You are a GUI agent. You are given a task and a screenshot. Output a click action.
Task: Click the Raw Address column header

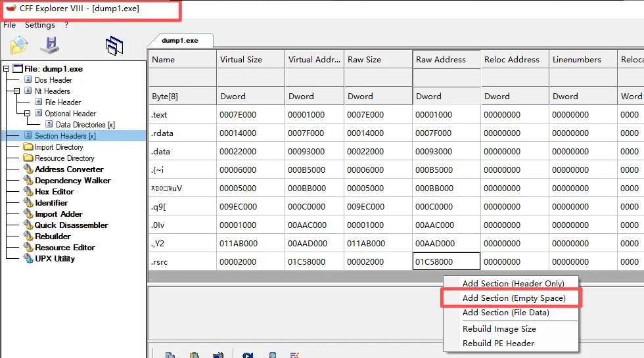pos(446,59)
